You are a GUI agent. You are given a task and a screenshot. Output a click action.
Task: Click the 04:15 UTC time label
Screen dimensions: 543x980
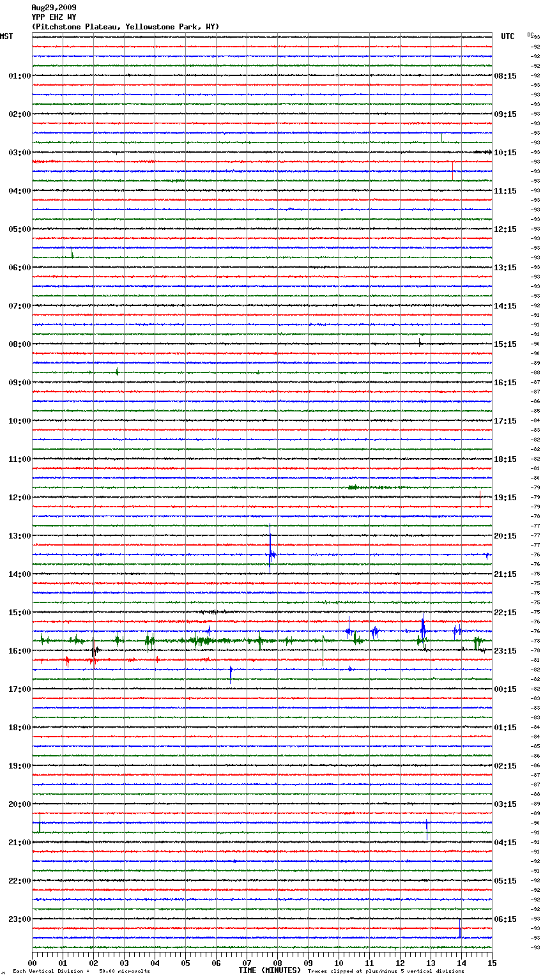click(505, 843)
